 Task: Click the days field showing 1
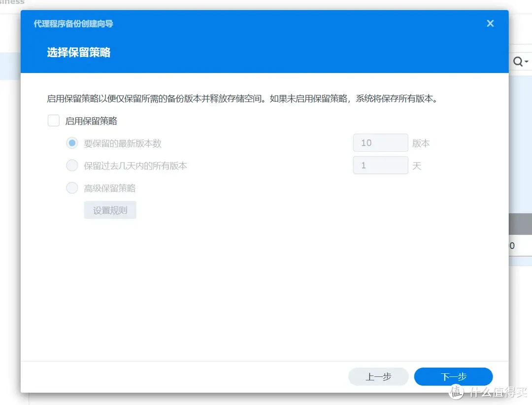(380, 165)
